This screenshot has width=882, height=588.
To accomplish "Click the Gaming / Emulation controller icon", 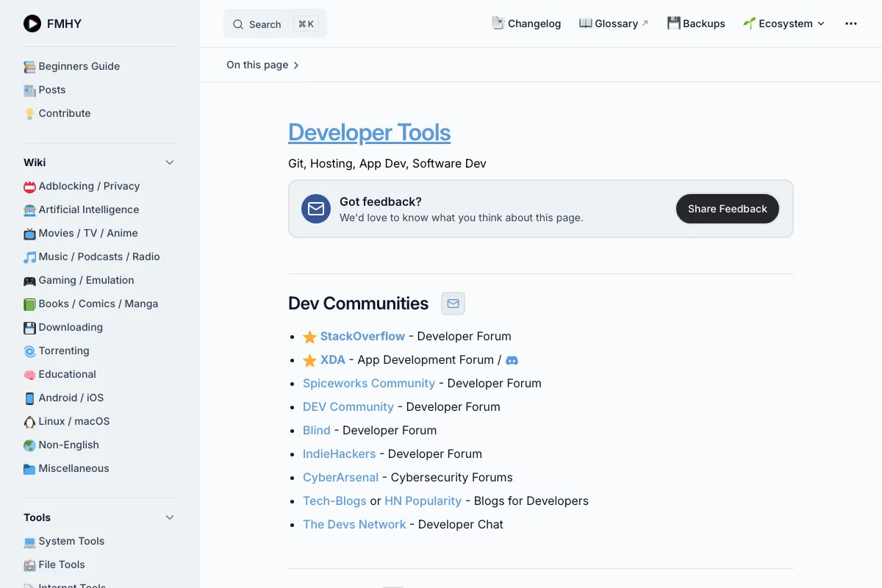I will [29, 281].
